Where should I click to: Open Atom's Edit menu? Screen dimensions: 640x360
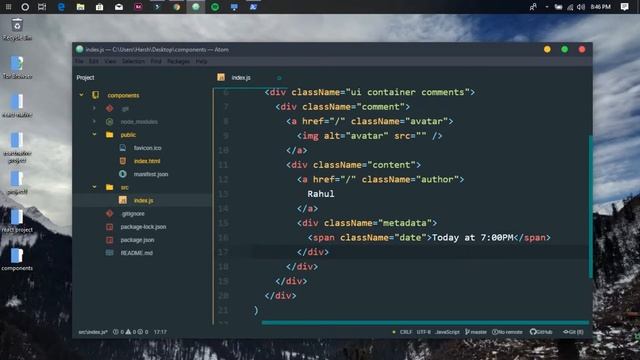pyautogui.click(x=94, y=61)
